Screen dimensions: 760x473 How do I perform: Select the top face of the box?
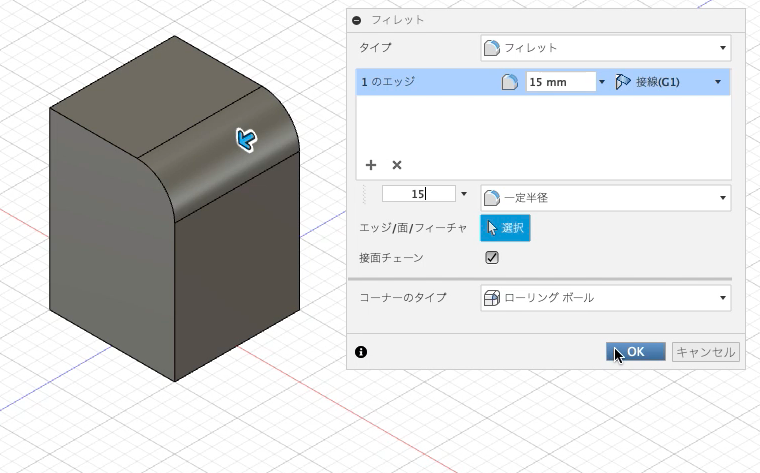coord(155,95)
